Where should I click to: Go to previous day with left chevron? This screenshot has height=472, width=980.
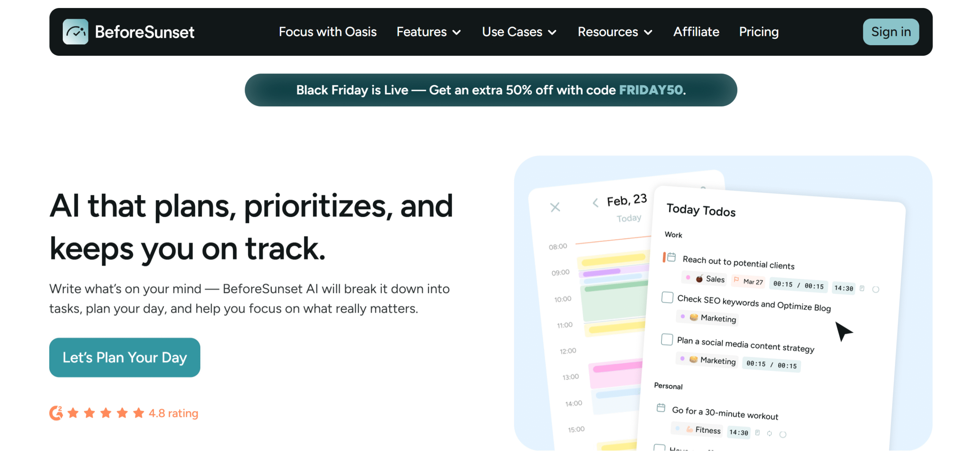pyautogui.click(x=595, y=203)
